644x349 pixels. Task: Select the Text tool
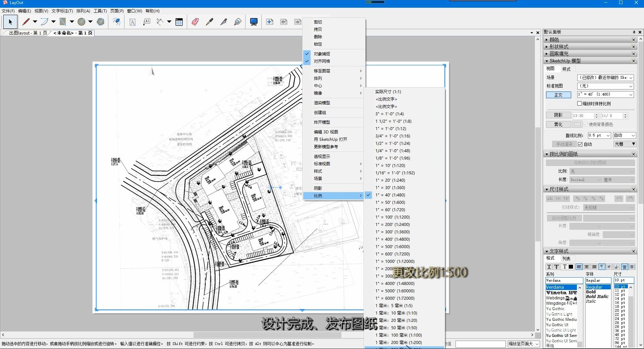[x=132, y=22]
